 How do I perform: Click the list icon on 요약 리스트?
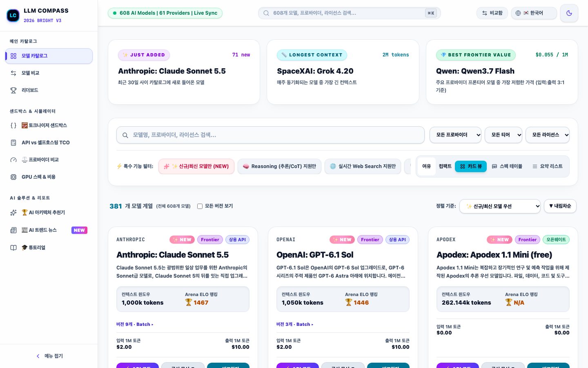pos(535,166)
